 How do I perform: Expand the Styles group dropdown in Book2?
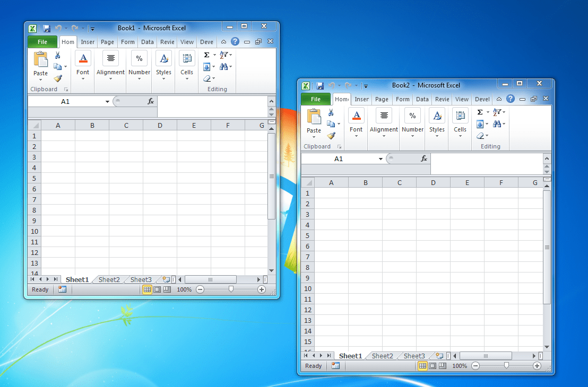437,136
